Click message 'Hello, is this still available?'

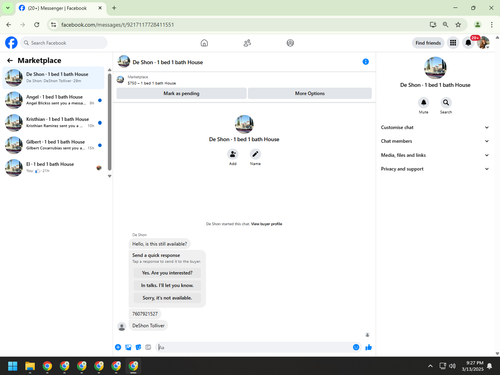(x=160, y=244)
